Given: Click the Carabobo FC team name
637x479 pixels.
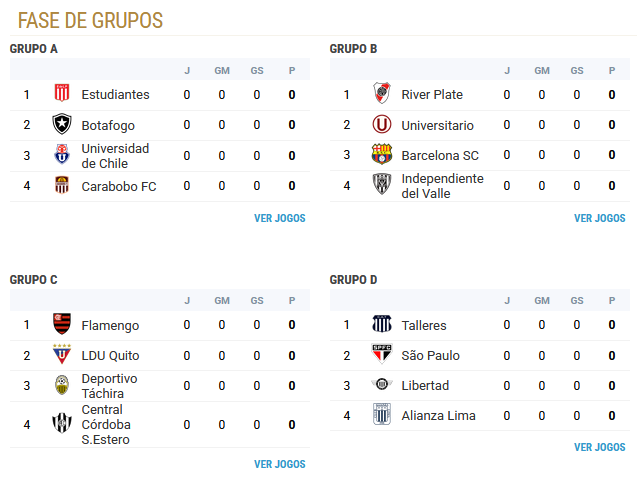Looking at the screenshot, I should click(119, 186).
